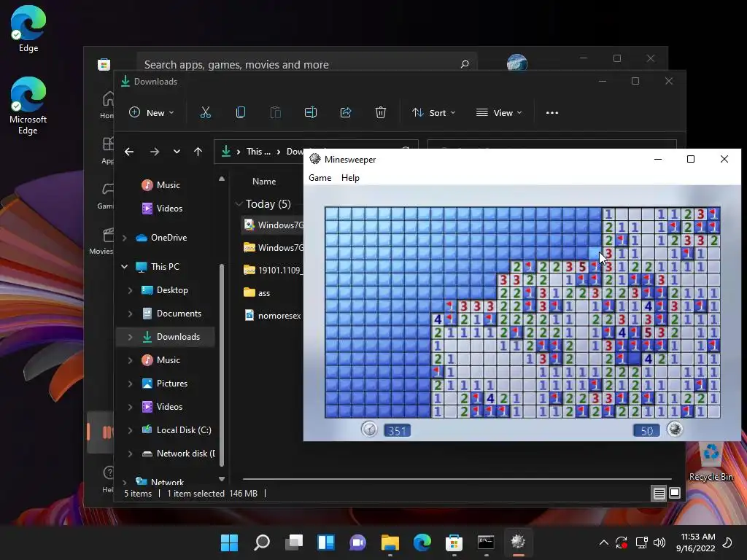Open the three-dot See more menu
This screenshot has height=560, width=747.
pyautogui.click(x=552, y=113)
